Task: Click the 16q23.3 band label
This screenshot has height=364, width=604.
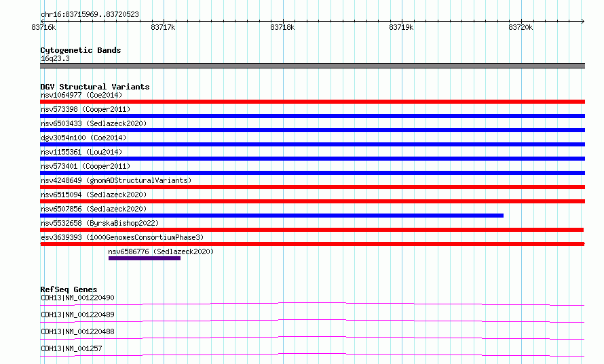Action: coord(55,58)
